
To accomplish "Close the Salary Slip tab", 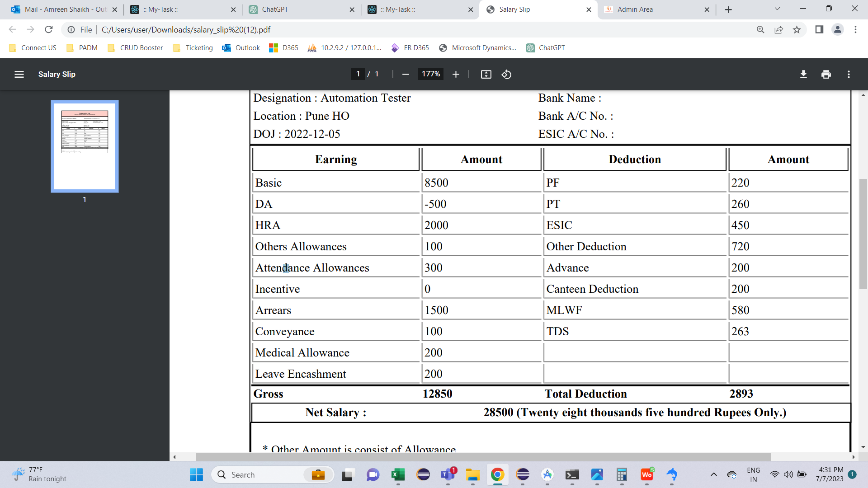I will click(x=589, y=9).
